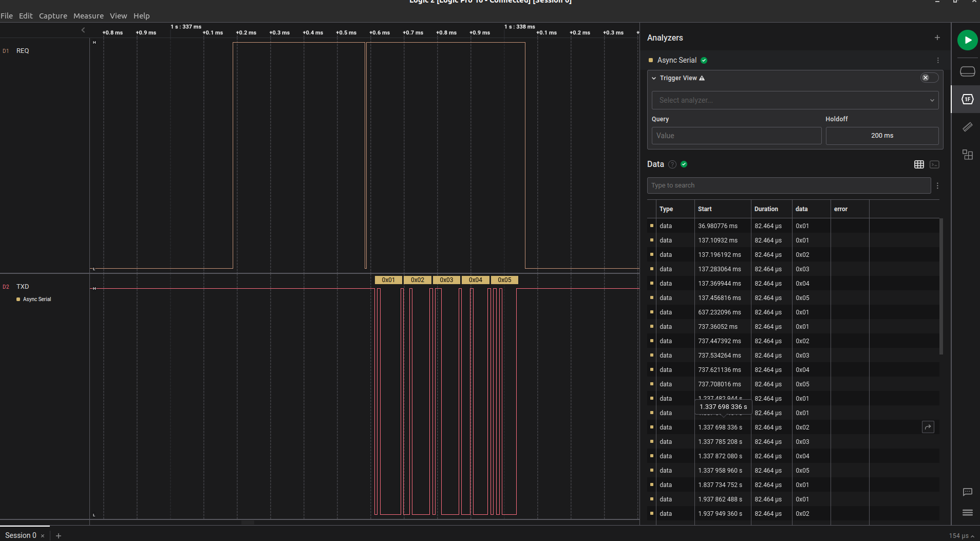Viewport: 980px width, 541px height.
Task: Select the row starting at 137.196192 ms
Action: (793, 255)
